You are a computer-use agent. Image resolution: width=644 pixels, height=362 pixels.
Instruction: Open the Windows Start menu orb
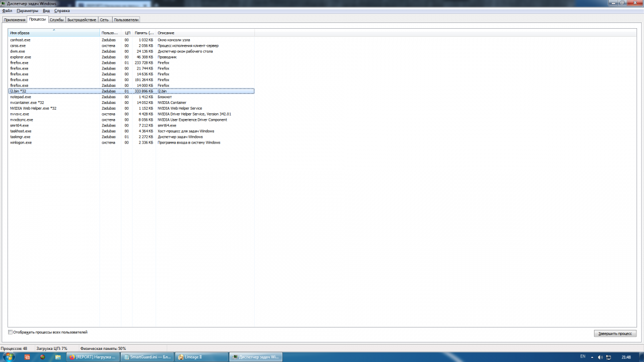tap(9, 357)
